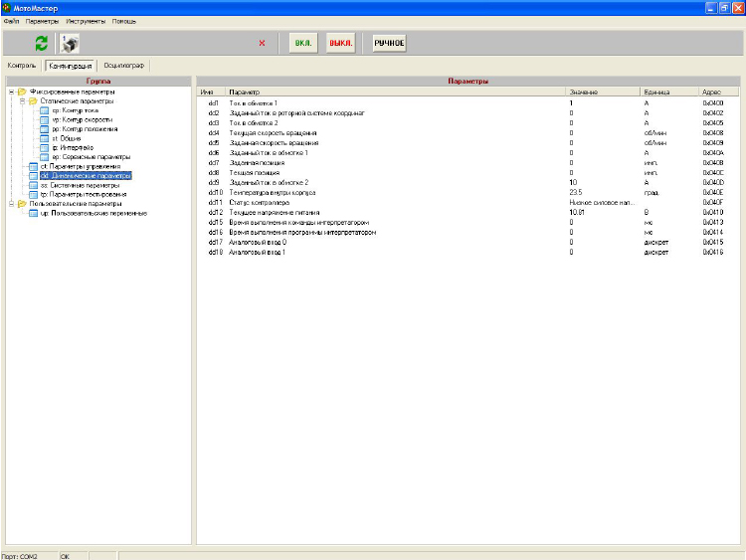This screenshot has width=746, height=560.
Task: Click the green refresh arrows icon
Action: coord(41,43)
